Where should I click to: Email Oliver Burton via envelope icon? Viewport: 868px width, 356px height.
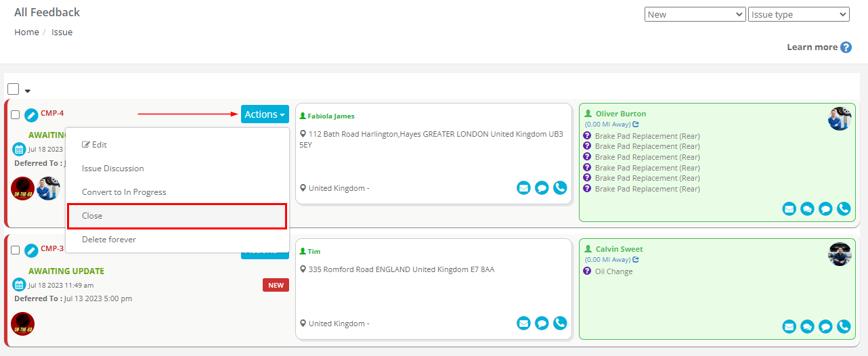[789, 209]
